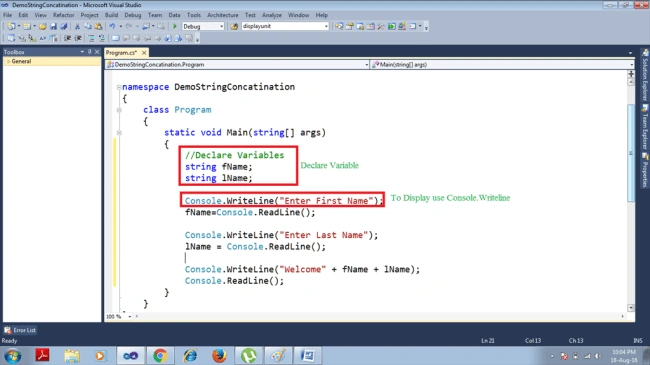Open Firefox from taskbar
Image resolution: width=650 pixels, height=365 pixels.
219,356
